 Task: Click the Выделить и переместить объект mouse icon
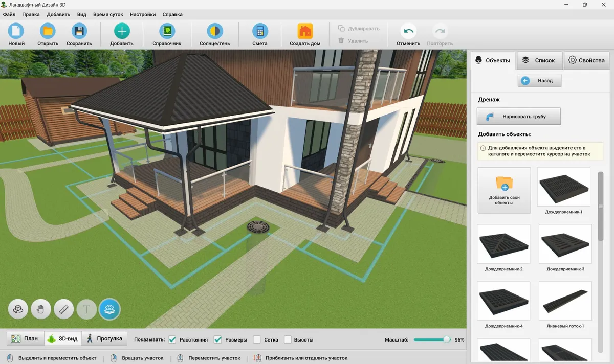(x=10, y=358)
